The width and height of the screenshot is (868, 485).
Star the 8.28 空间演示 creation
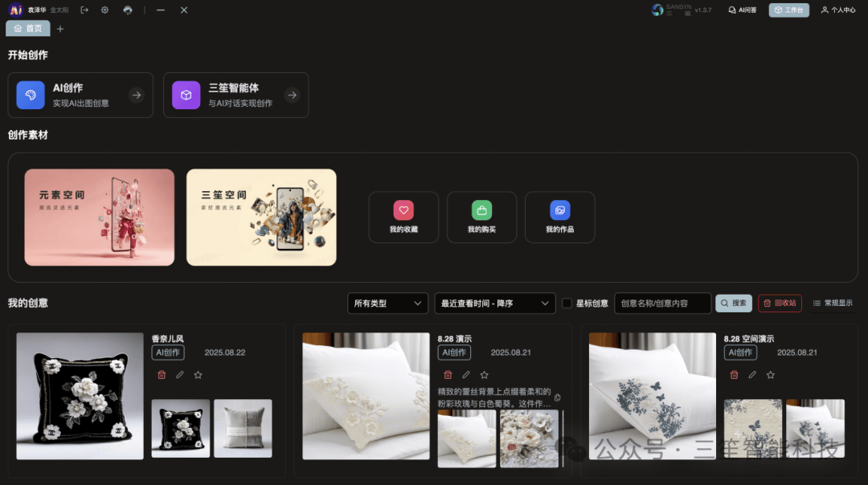coord(770,375)
